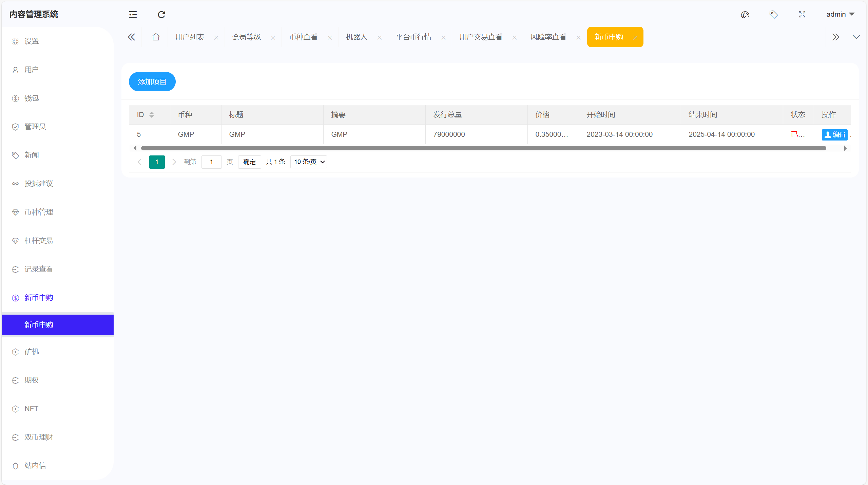Switch to the 会员等级 tab
Screen dimensions: 868x485
[247, 37]
